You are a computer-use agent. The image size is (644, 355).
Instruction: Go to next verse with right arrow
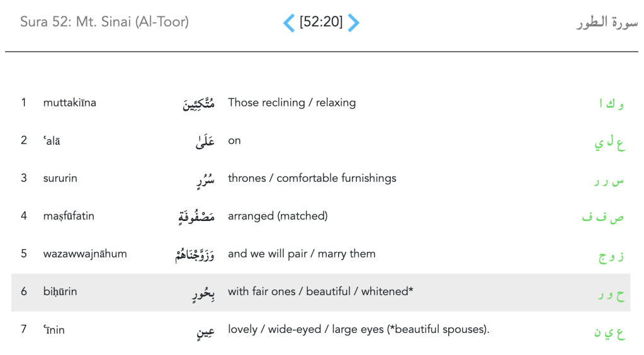(354, 23)
